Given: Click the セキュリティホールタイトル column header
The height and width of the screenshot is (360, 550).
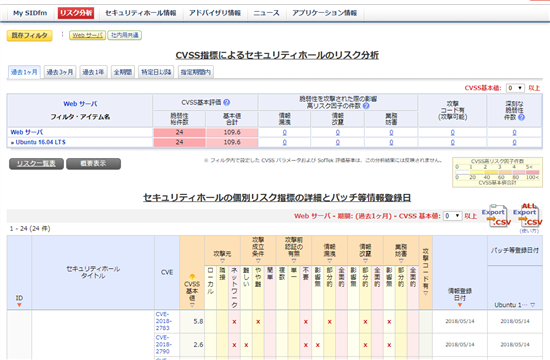Looking at the screenshot, I should click(93, 272).
